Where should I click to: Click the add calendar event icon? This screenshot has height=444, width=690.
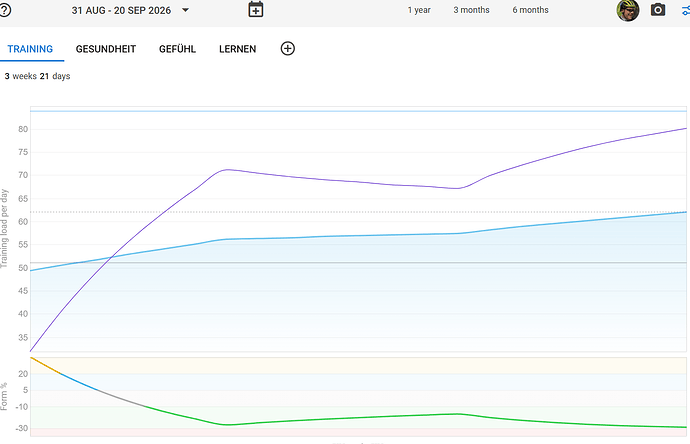[256, 10]
